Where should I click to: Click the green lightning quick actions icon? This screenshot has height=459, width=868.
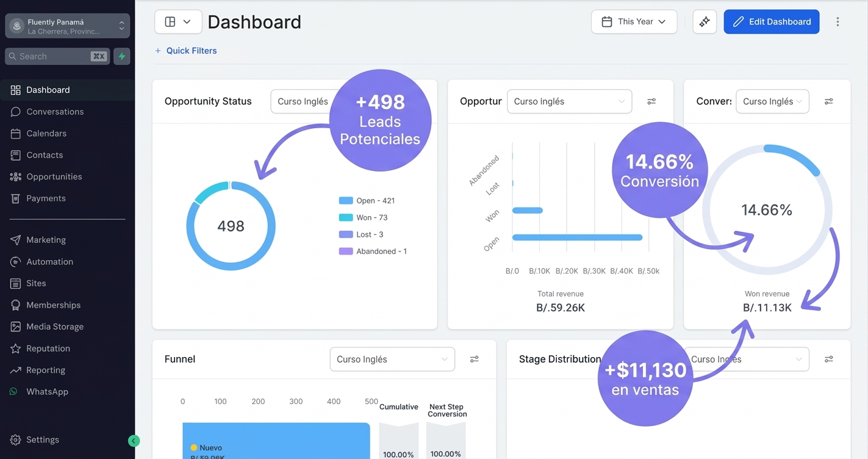pyautogui.click(x=122, y=56)
